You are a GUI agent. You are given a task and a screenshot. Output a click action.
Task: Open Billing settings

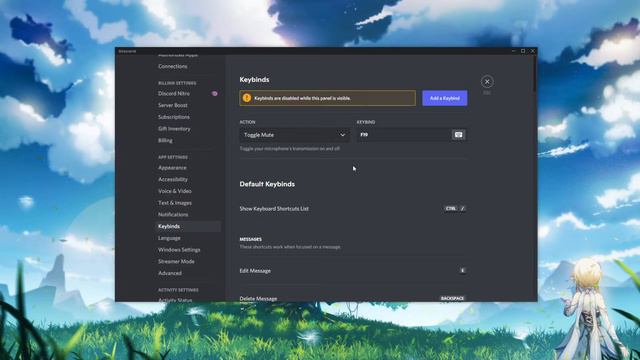pos(165,140)
